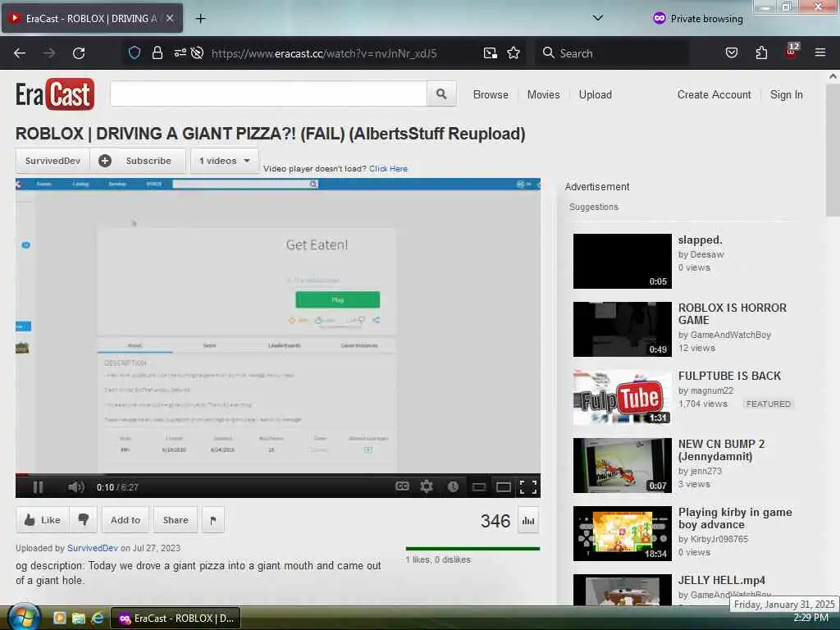
Task: Click the EraCast taskbar window button
Action: 176,619
